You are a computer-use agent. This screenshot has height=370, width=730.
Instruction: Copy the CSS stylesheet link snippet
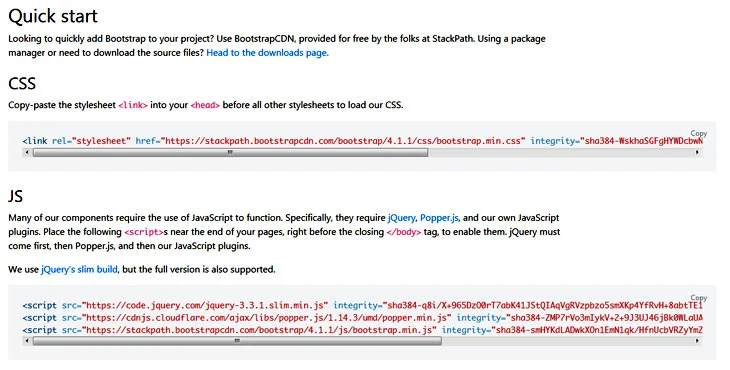[698, 133]
